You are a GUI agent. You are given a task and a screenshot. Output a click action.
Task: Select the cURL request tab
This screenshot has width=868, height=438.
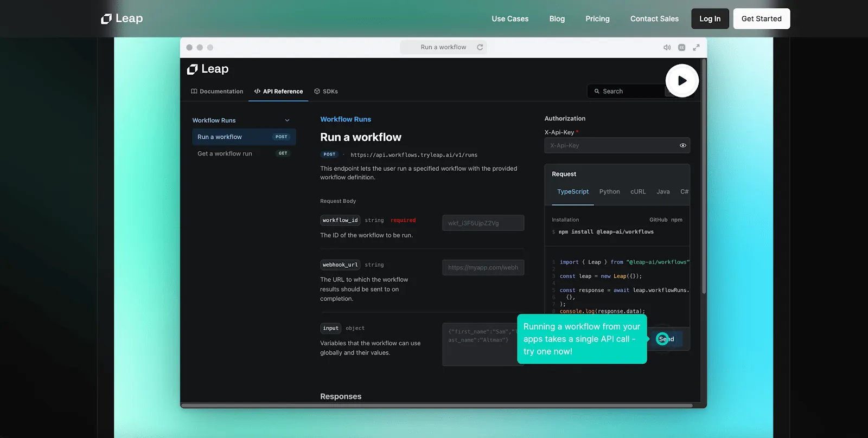click(638, 192)
